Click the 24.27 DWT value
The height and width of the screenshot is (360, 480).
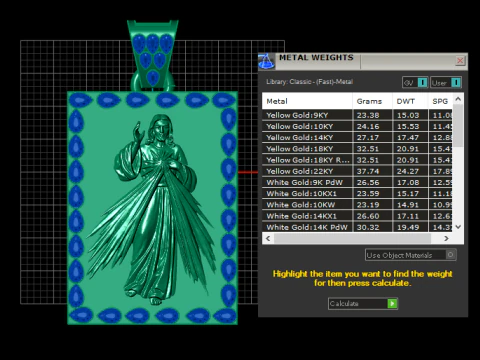tap(408, 171)
